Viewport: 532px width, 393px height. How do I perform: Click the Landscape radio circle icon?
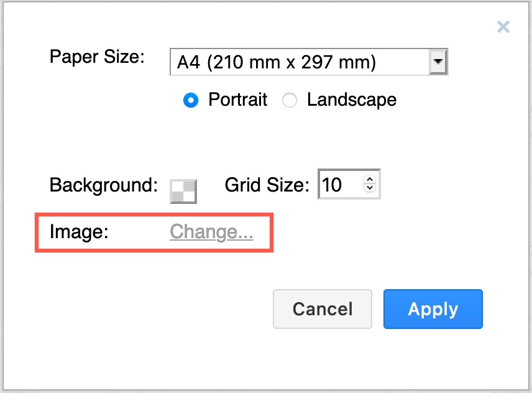click(290, 100)
